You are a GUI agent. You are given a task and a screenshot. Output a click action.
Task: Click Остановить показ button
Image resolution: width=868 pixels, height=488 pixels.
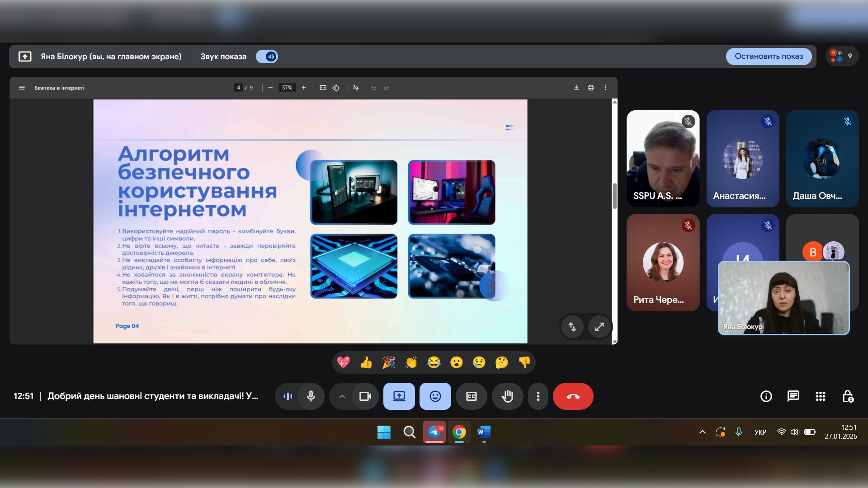[x=769, y=56]
